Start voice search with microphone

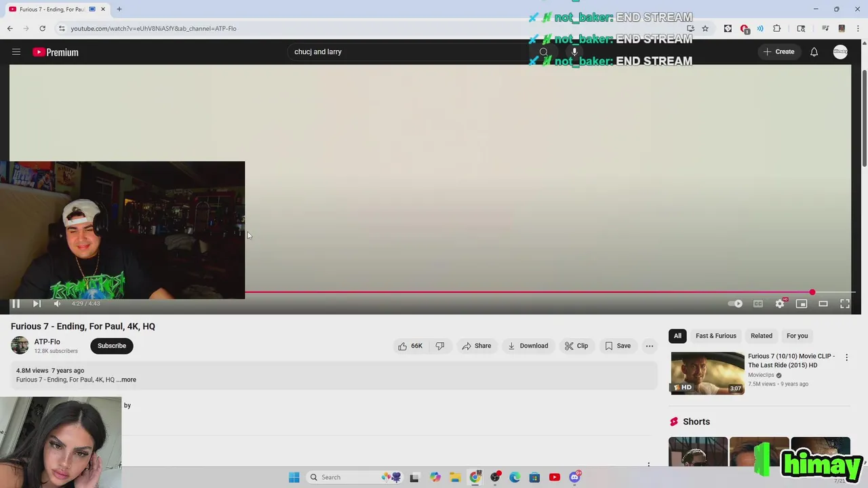(x=574, y=52)
